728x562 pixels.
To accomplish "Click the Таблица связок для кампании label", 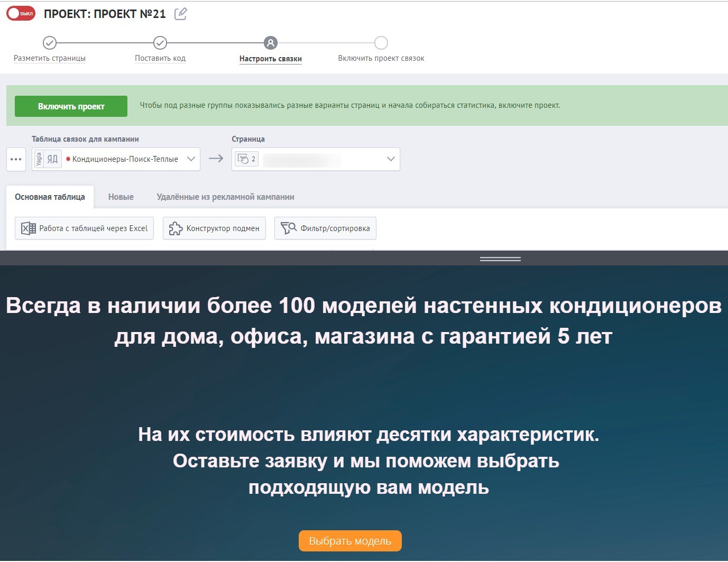I will [x=85, y=139].
